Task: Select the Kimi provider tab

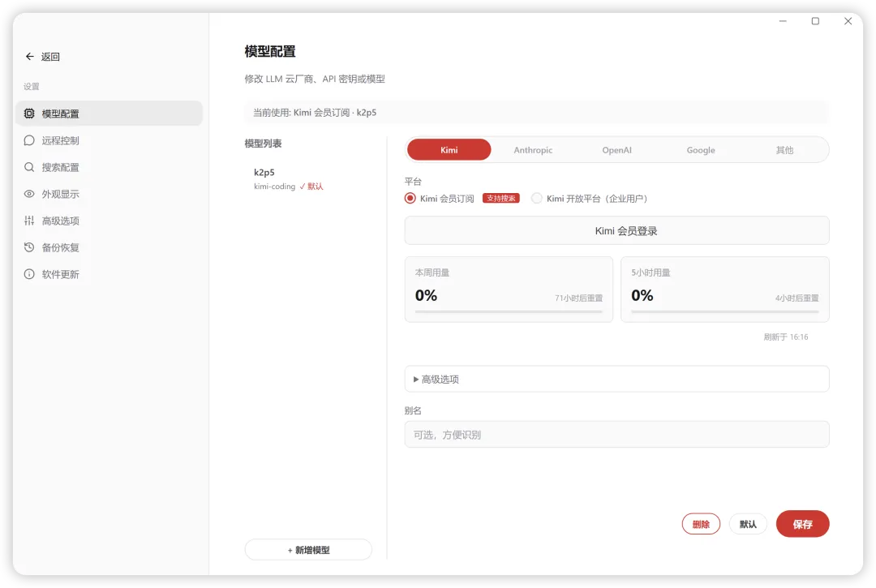Action: click(449, 150)
